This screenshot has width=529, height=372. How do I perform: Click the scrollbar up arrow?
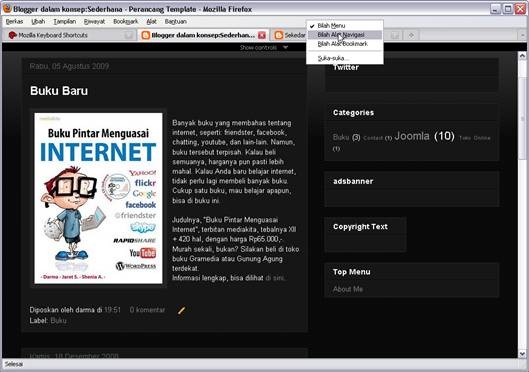coord(522,55)
